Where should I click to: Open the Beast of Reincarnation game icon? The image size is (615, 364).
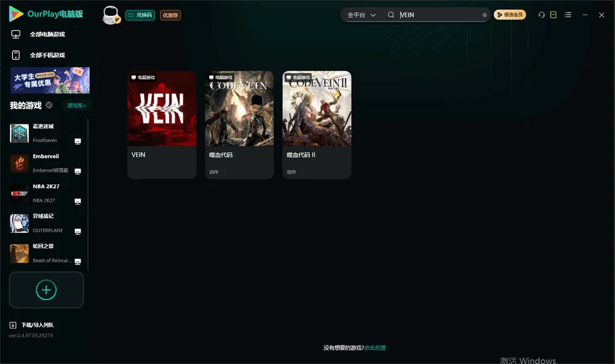19,253
